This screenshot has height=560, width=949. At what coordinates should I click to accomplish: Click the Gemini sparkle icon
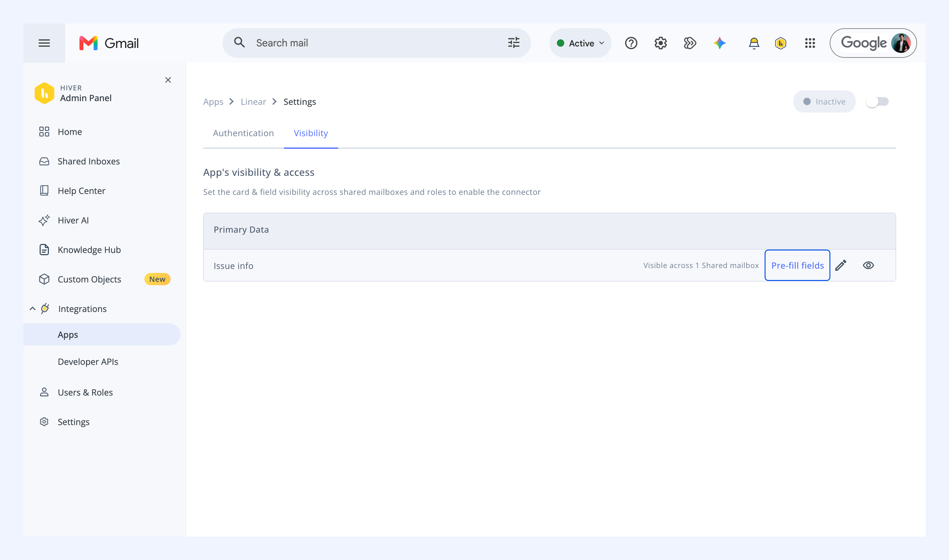(719, 43)
